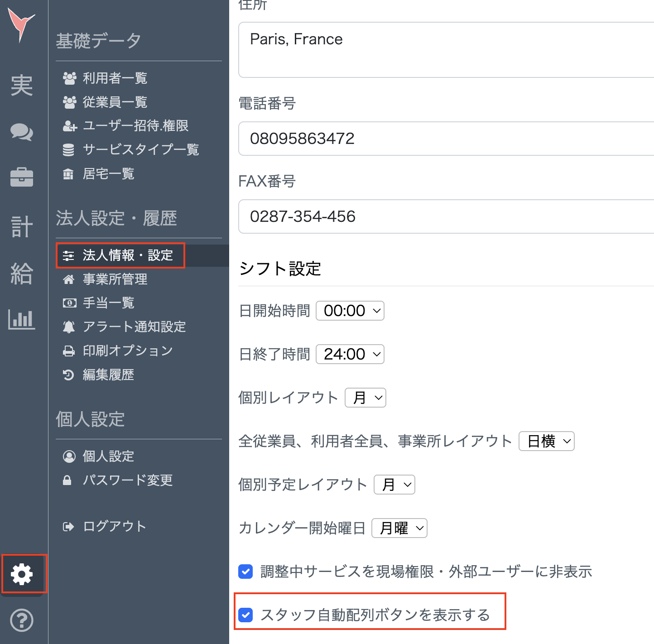Disable 調整中サービスを現場権限・外部ユーザーに非表示
The height and width of the screenshot is (644, 654).
pos(245,572)
